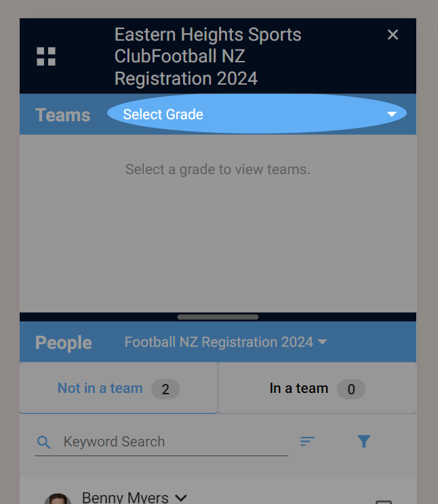Click the Teams section heading
The image size is (438, 504).
coord(63,115)
